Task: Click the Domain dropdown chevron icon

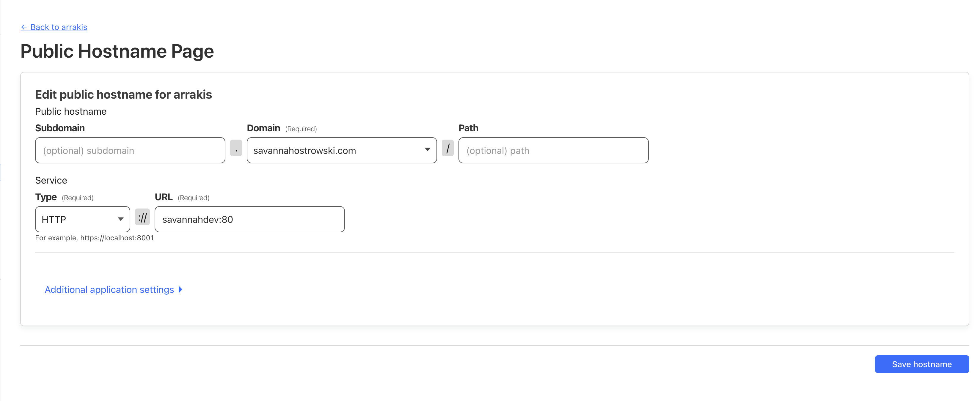Action: click(427, 150)
